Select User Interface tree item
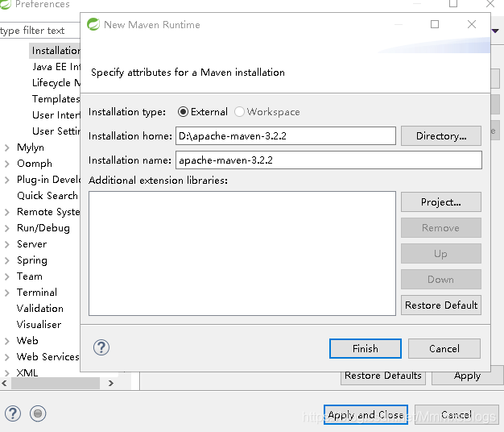The width and height of the screenshot is (504, 432). click(x=56, y=114)
